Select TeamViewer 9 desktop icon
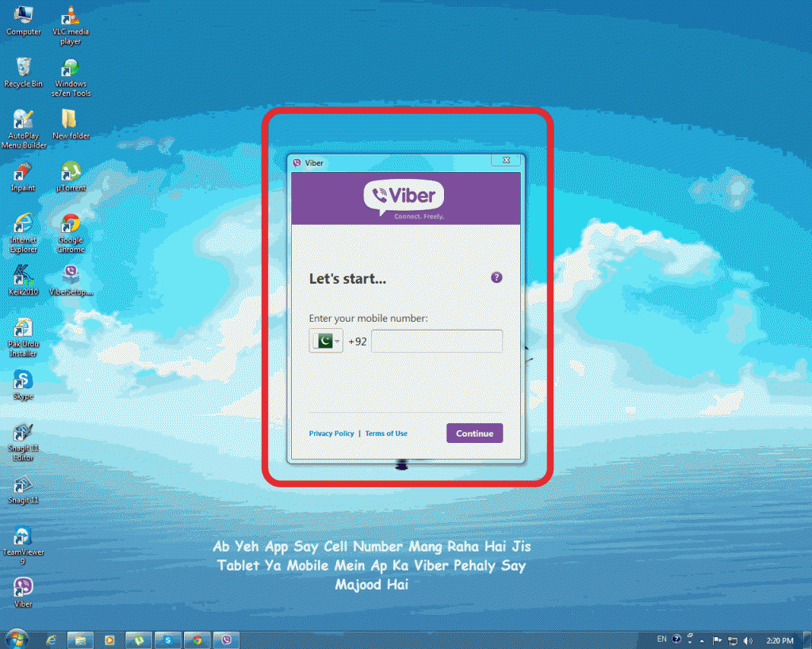This screenshot has height=649, width=812. point(23,545)
